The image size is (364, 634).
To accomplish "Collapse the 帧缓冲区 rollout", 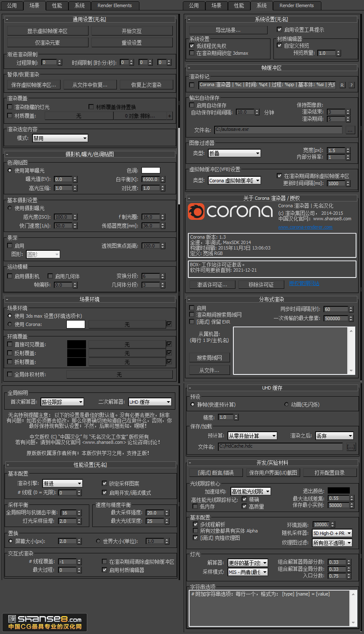I will click(x=271, y=68).
